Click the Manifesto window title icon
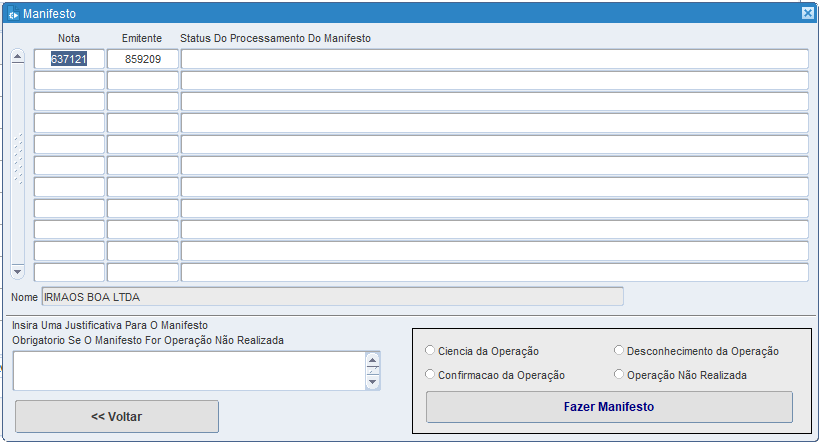Viewport: 819px width, 442px height. 13,14
